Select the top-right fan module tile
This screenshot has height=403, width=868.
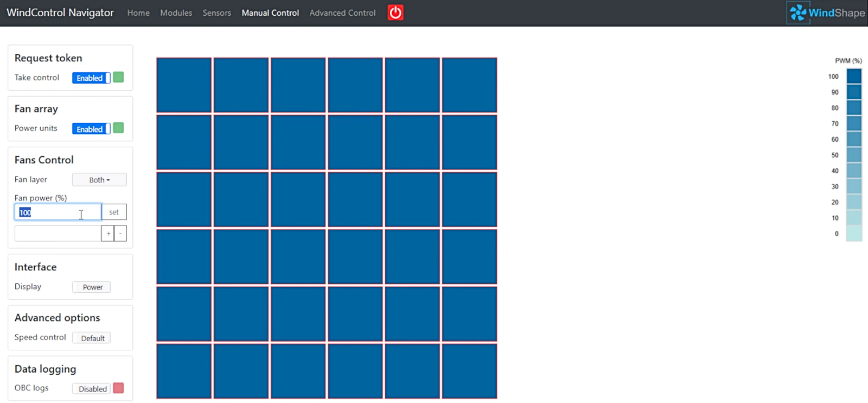pyautogui.click(x=469, y=85)
